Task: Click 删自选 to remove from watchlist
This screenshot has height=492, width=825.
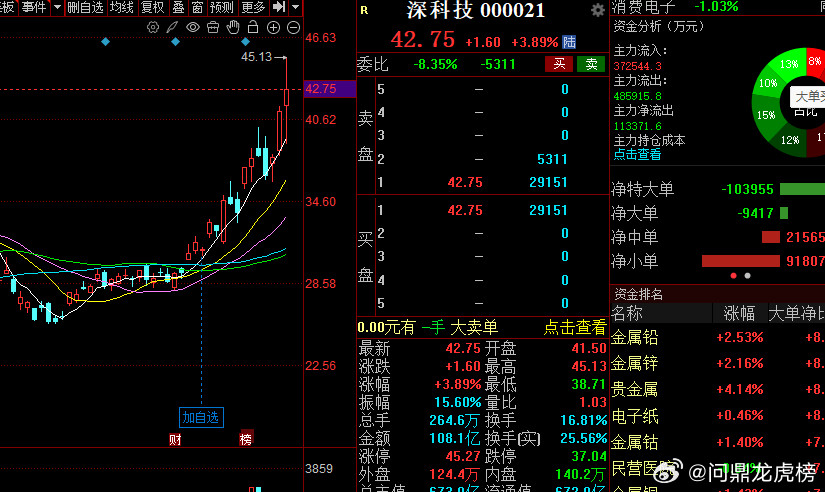Action: [x=85, y=7]
